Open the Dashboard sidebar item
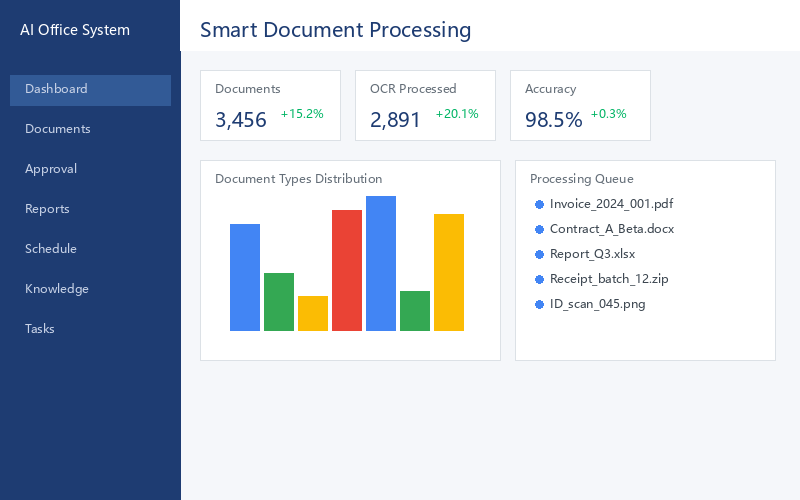 coord(90,90)
